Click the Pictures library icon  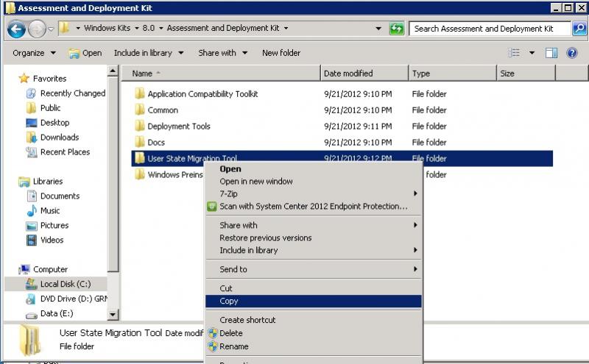pos(32,226)
